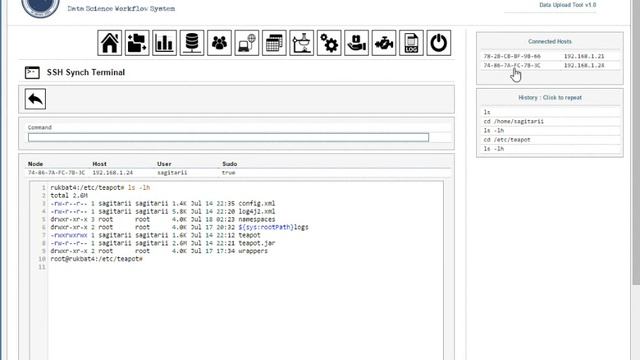Click the 'User' column header
The image size is (640, 360).
164,164
